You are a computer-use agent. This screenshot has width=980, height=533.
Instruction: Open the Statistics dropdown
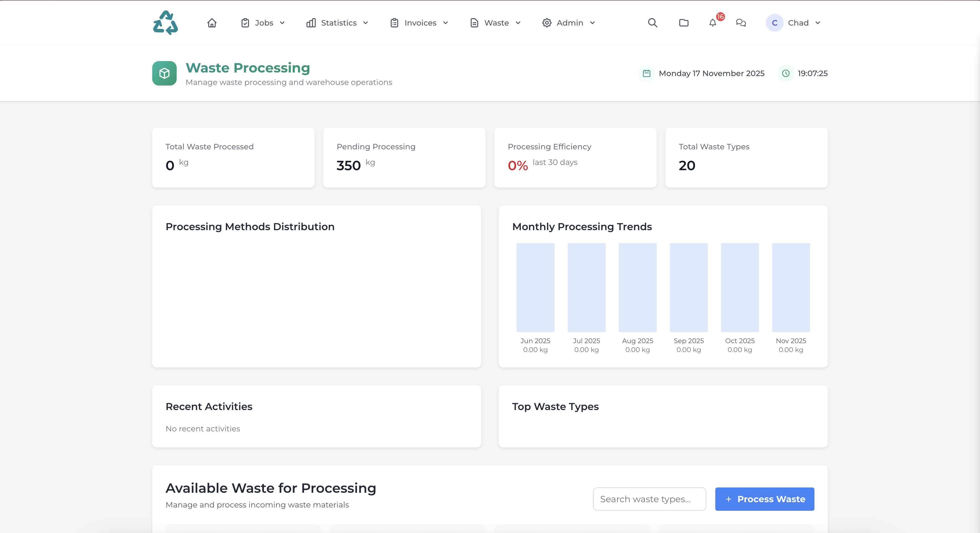tap(337, 22)
